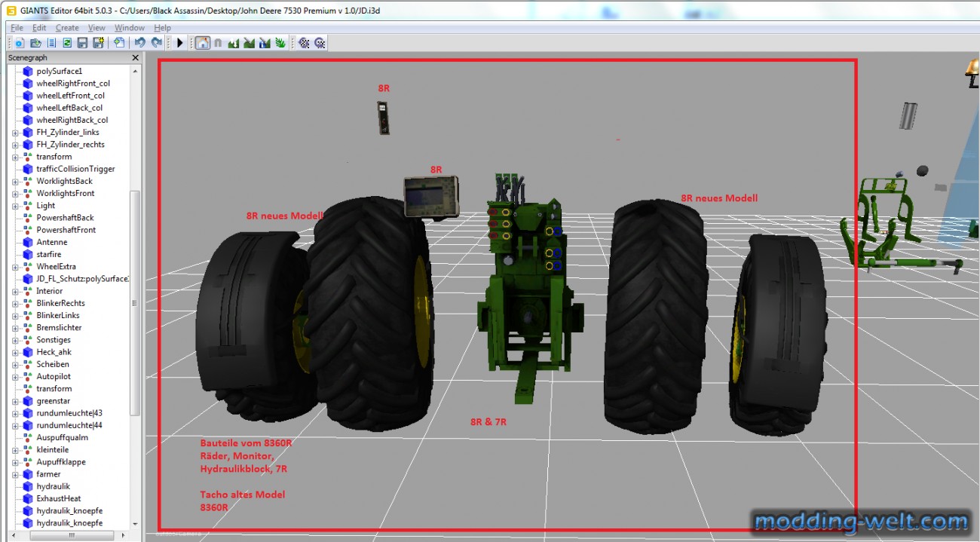The width and height of the screenshot is (980, 542).
Task: Click first checkered sphere toolbar icon
Action: (304, 43)
